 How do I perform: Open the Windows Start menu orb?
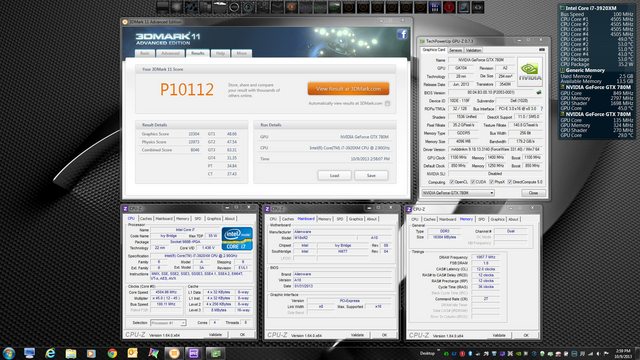coord(9,353)
